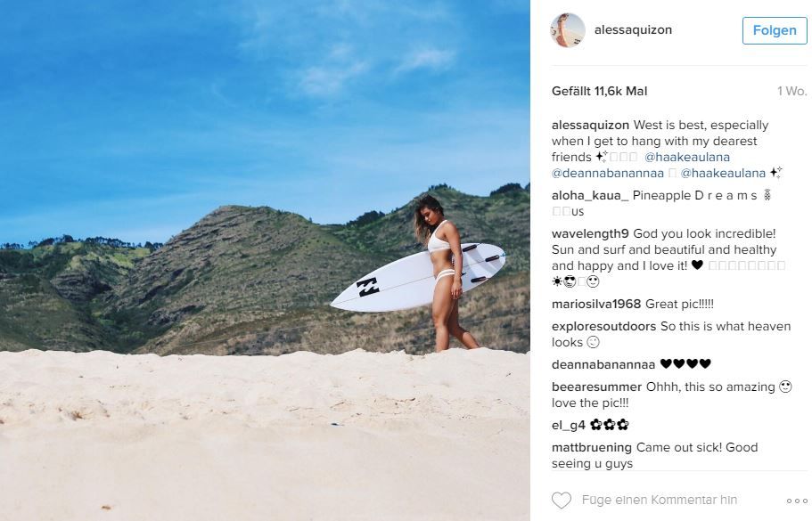Open aloha_kaua_ commenter profile
The image size is (812, 521).
(590, 196)
